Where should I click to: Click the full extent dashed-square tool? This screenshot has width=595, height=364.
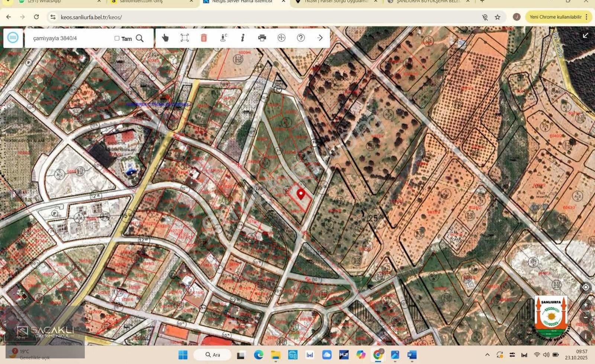coord(184,38)
